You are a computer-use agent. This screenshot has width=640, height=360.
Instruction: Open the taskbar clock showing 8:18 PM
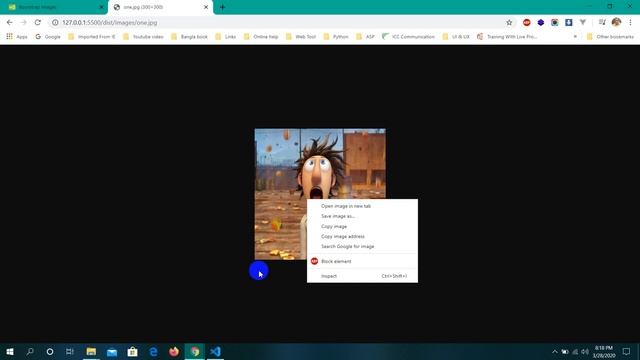point(604,351)
